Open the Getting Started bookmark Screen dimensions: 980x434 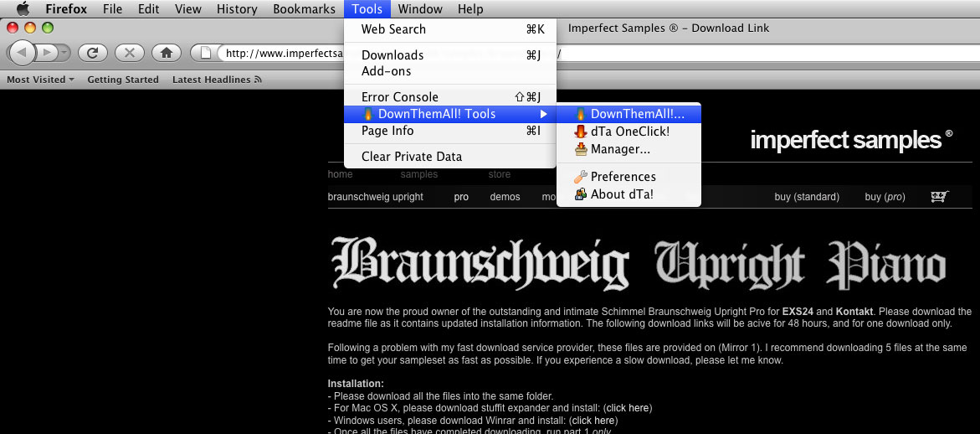tap(123, 80)
